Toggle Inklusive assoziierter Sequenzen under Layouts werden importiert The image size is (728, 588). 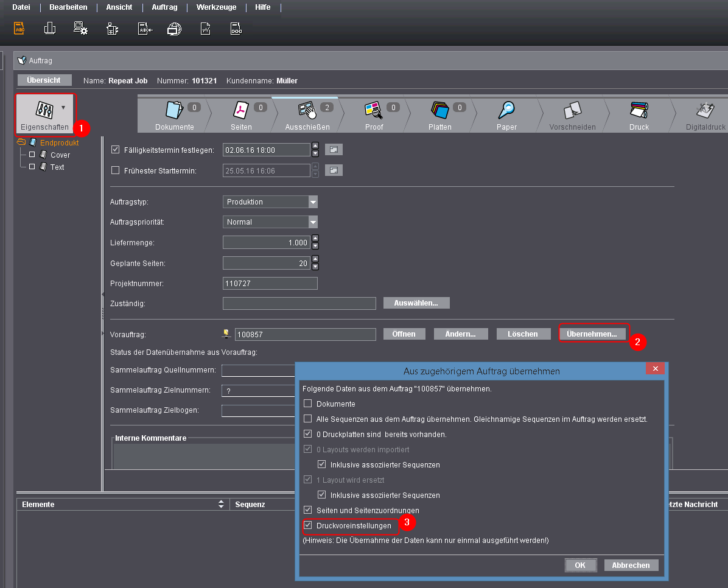pos(322,464)
